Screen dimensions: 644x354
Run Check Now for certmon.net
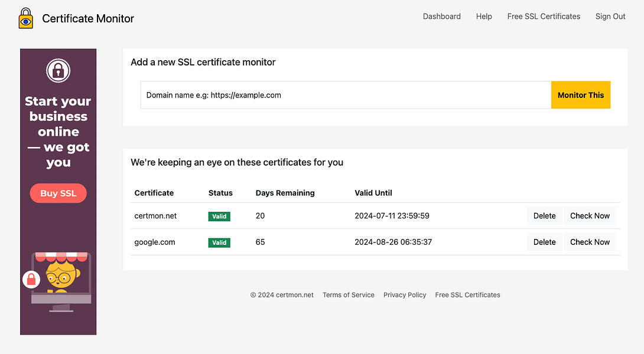590,215
